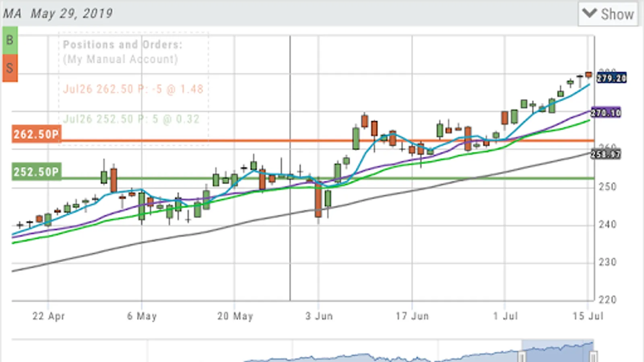Click the (My Manual Account) label
This screenshot has width=644, height=362.
point(120,59)
